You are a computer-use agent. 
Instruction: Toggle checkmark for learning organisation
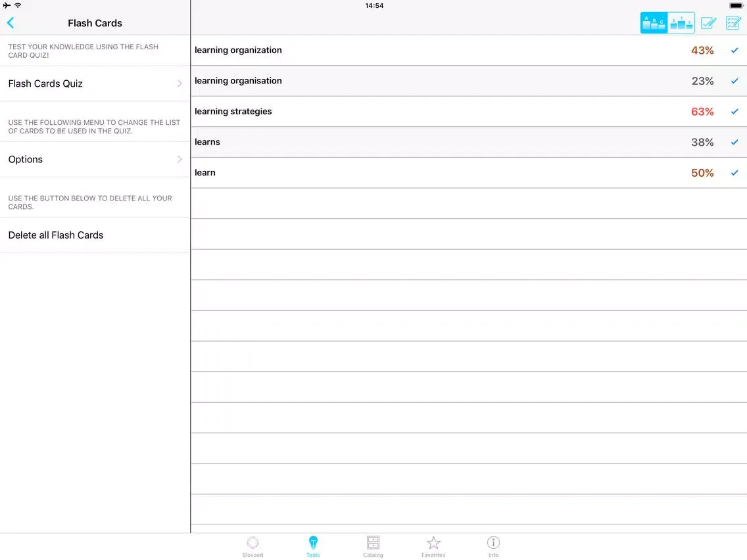734,81
